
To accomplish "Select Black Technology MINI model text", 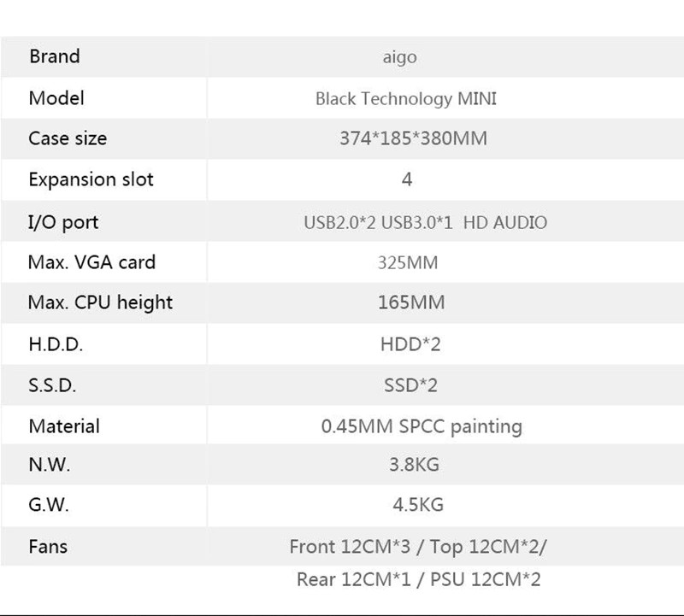I will pos(406,99).
